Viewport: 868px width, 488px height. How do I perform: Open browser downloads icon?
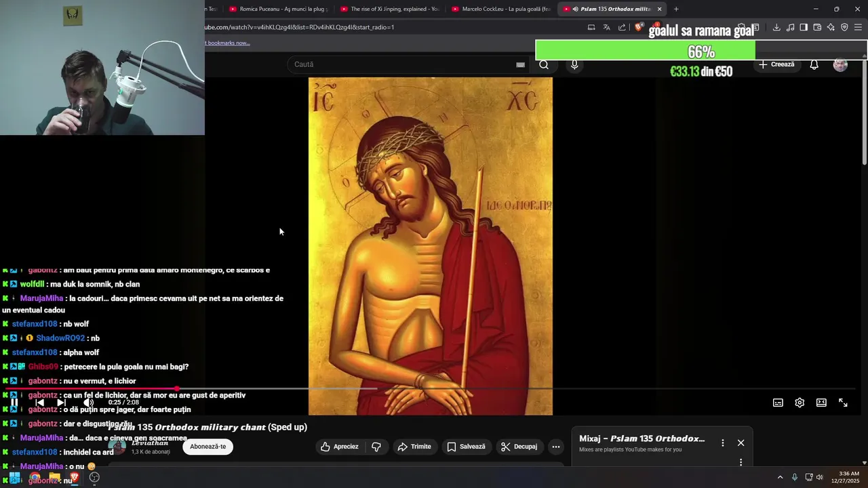(776, 27)
